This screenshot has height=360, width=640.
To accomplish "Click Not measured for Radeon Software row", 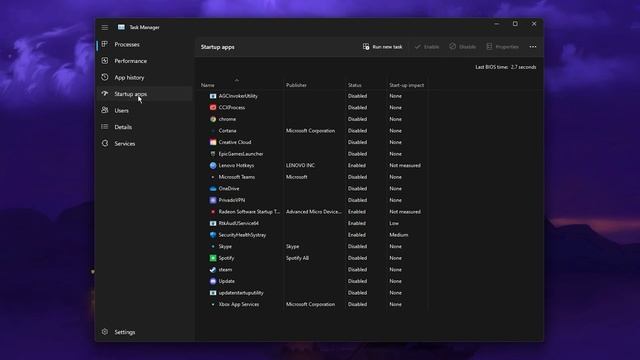I will point(405,212).
